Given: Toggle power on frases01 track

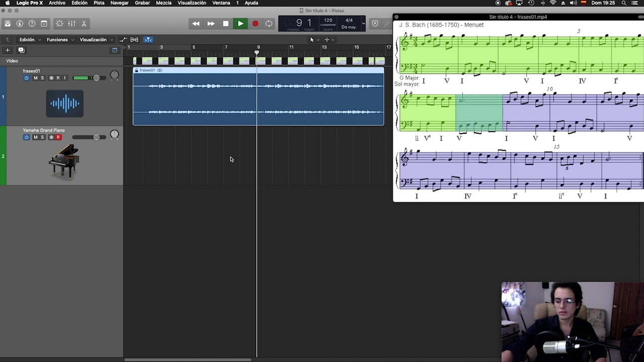Looking at the screenshot, I should tap(26, 78).
